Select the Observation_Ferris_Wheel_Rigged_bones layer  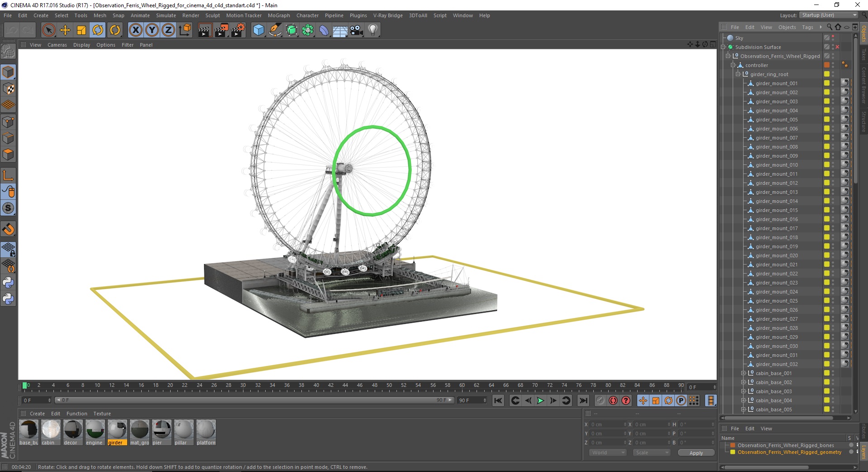[x=786, y=445]
